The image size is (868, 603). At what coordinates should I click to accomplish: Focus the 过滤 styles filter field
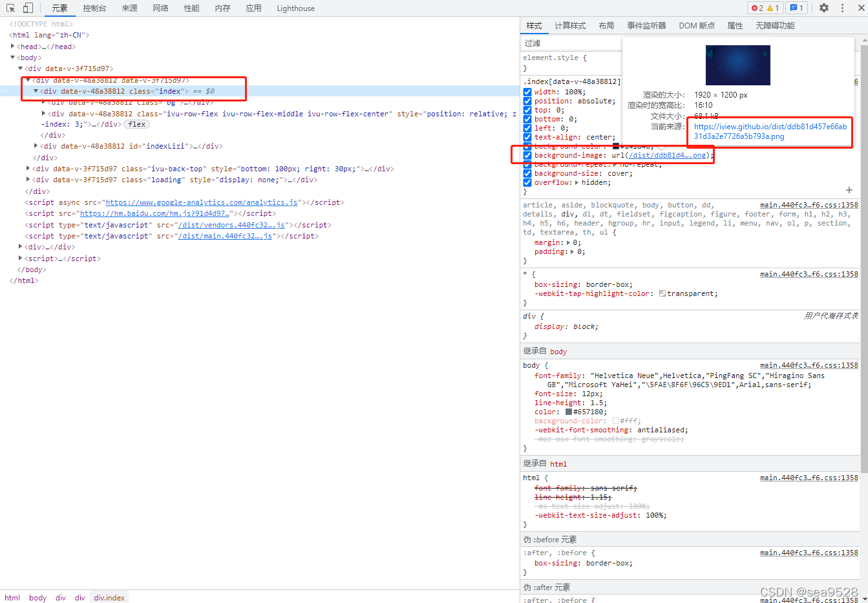pos(572,43)
